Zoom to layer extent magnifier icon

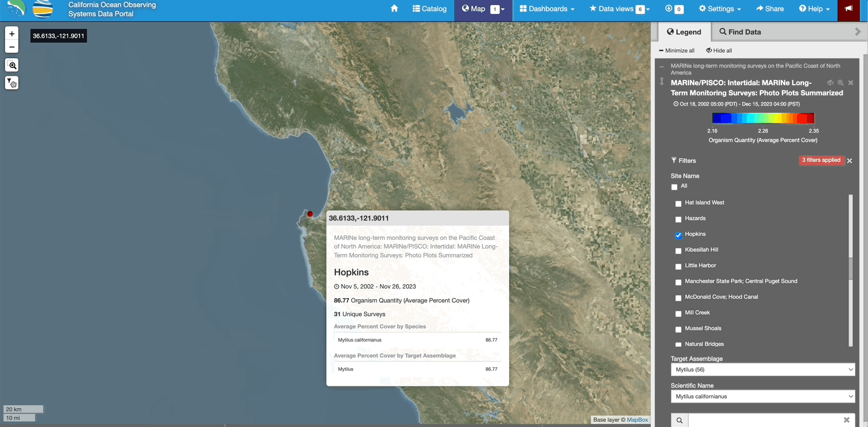pyautogui.click(x=841, y=83)
